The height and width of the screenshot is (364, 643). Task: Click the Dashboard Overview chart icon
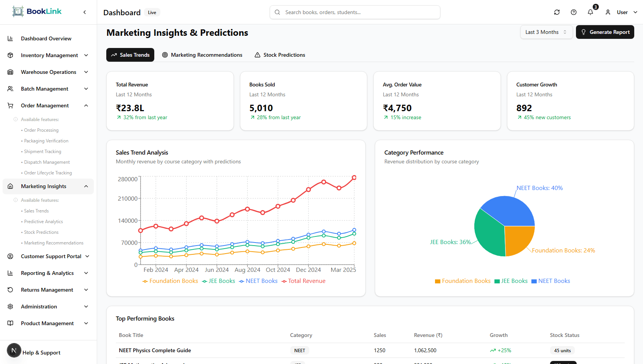tap(10, 38)
